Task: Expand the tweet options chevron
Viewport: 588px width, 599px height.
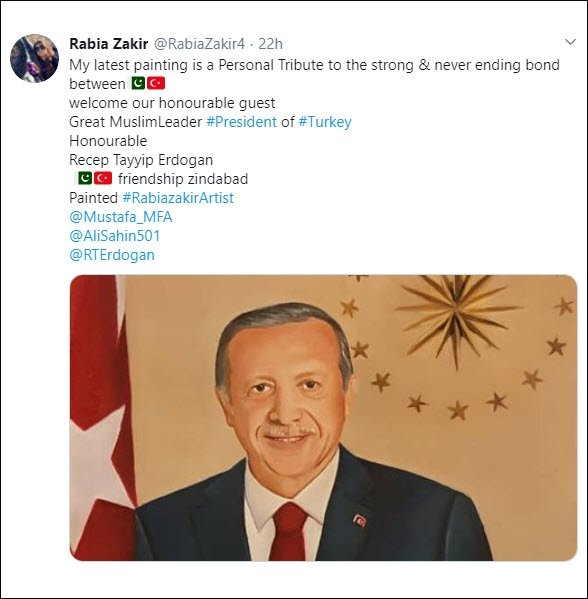Action: coord(570,42)
